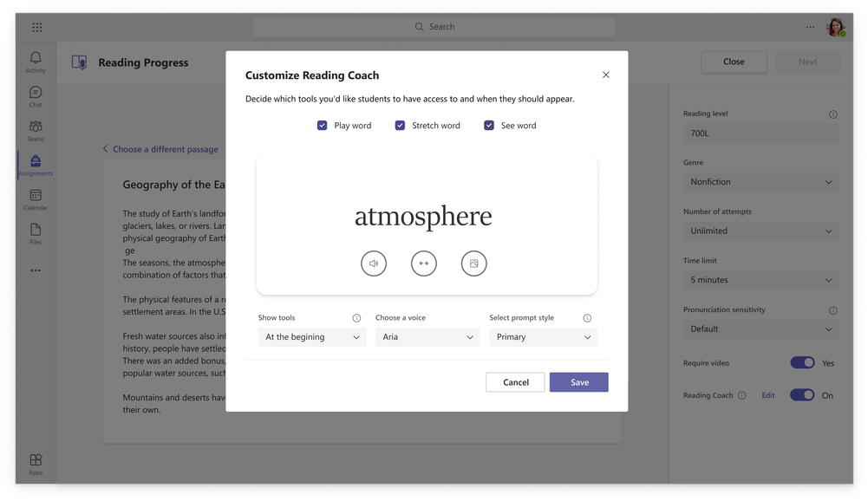Screen dimensions: 868x501
Task: Open more apps ellipsis in sidebar
Action: (x=36, y=270)
